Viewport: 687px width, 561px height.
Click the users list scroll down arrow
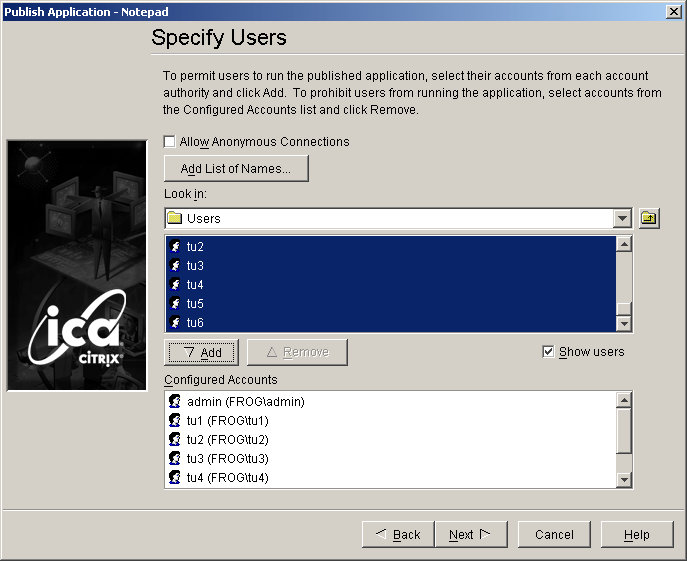(x=623, y=324)
